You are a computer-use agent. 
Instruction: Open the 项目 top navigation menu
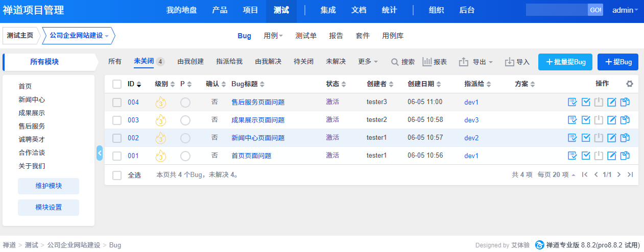[x=250, y=10]
